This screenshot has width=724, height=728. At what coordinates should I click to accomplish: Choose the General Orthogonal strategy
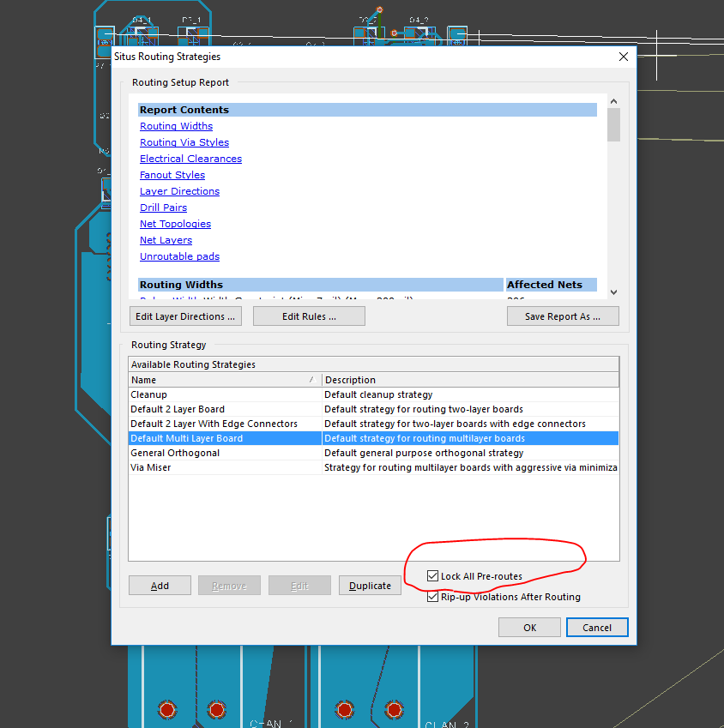174,453
